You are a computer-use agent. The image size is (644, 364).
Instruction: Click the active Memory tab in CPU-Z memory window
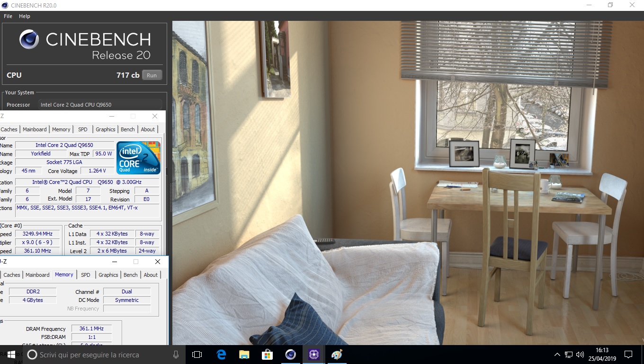tap(64, 274)
